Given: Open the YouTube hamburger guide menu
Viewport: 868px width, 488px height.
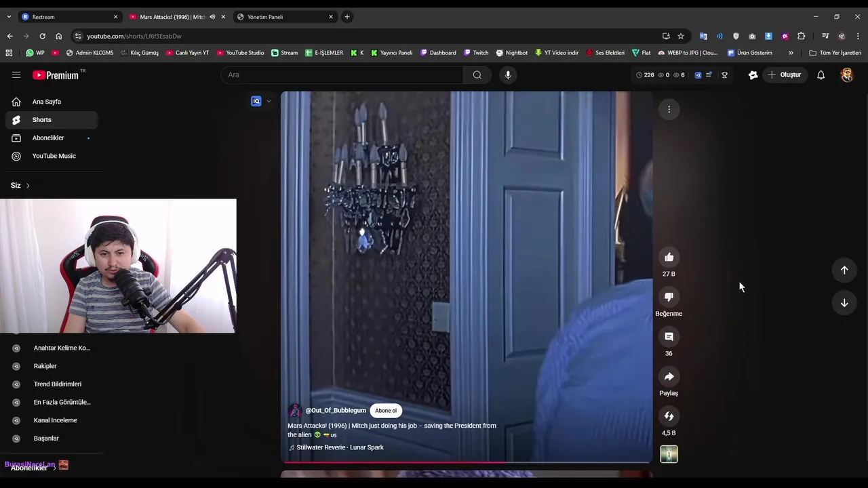Looking at the screenshot, I should click(16, 75).
